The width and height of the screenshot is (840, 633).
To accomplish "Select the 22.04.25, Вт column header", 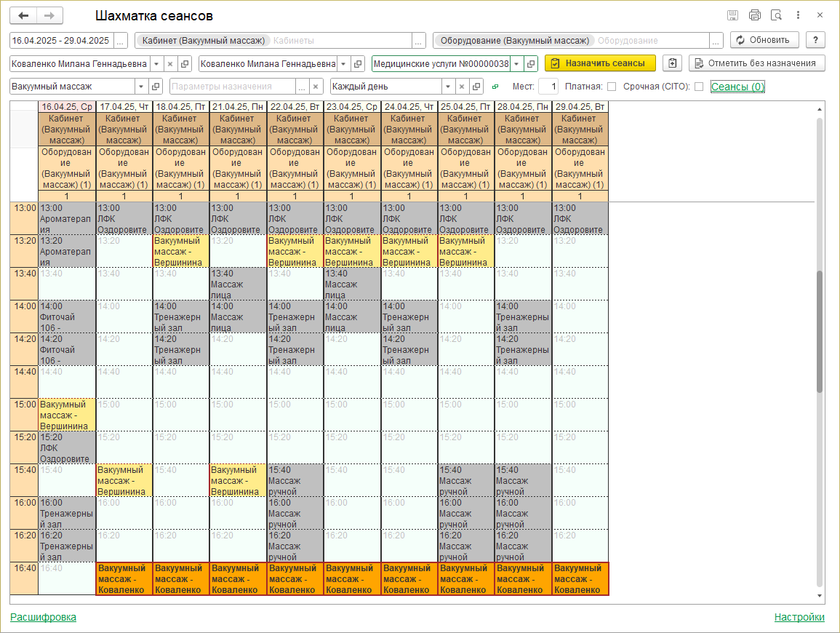I will [x=295, y=107].
